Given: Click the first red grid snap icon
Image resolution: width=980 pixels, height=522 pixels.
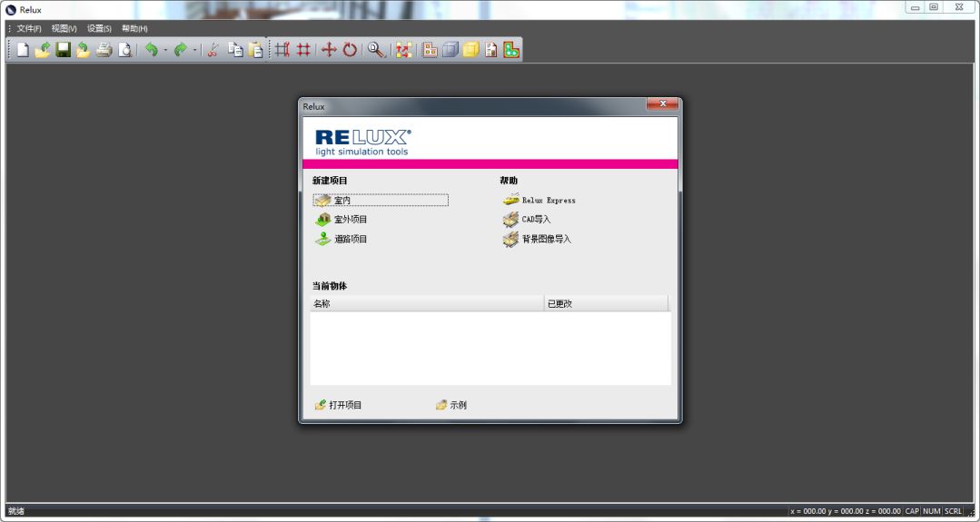Looking at the screenshot, I should pos(282,50).
